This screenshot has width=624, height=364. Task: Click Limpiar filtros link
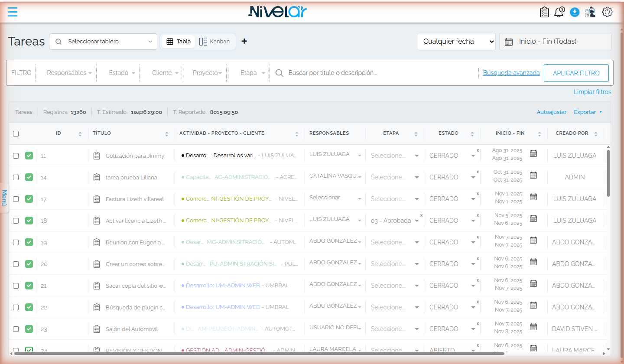(x=592, y=92)
